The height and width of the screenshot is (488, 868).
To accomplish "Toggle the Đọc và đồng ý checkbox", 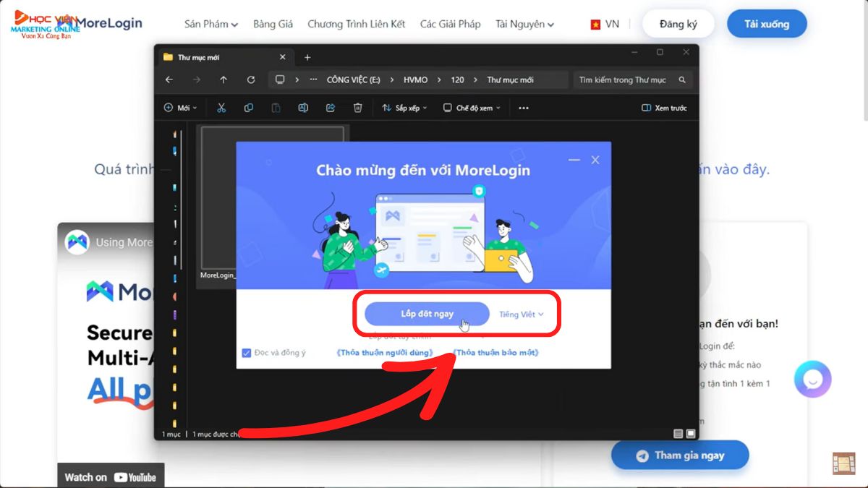I will coord(247,353).
